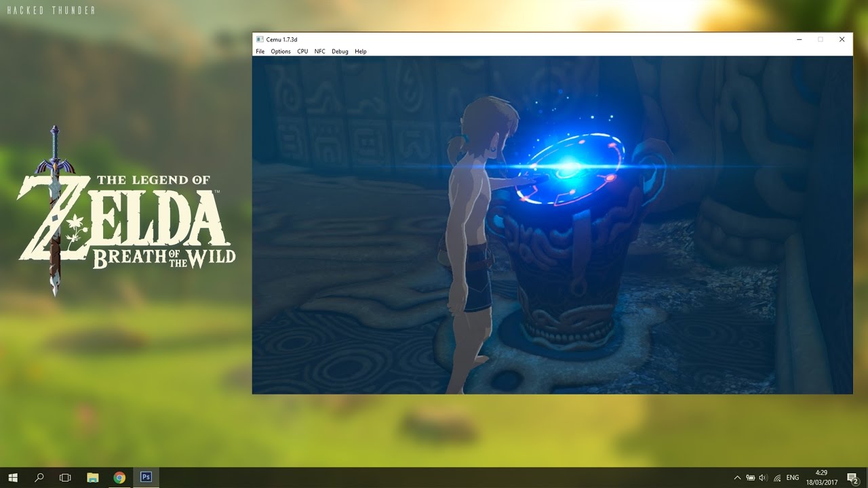Image resolution: width=868 pixels, height=488 pixels.
Task: Open the CPU menu in Cemu
Action: [302, 52]
